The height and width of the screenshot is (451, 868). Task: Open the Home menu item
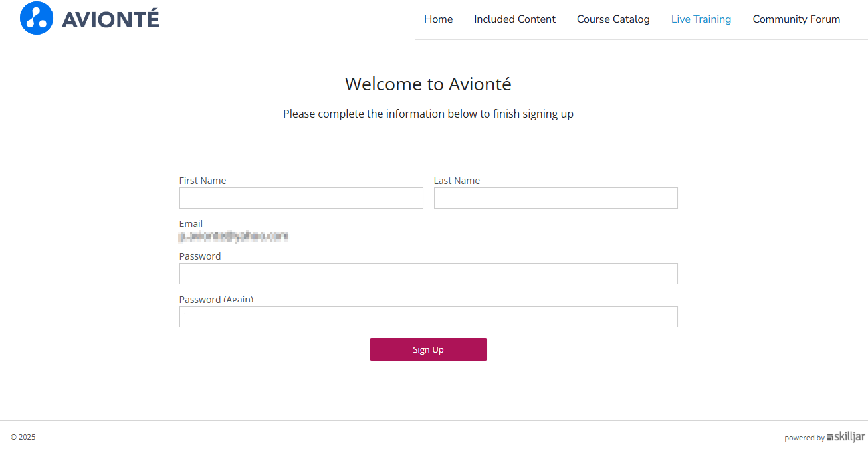[438, 19]
